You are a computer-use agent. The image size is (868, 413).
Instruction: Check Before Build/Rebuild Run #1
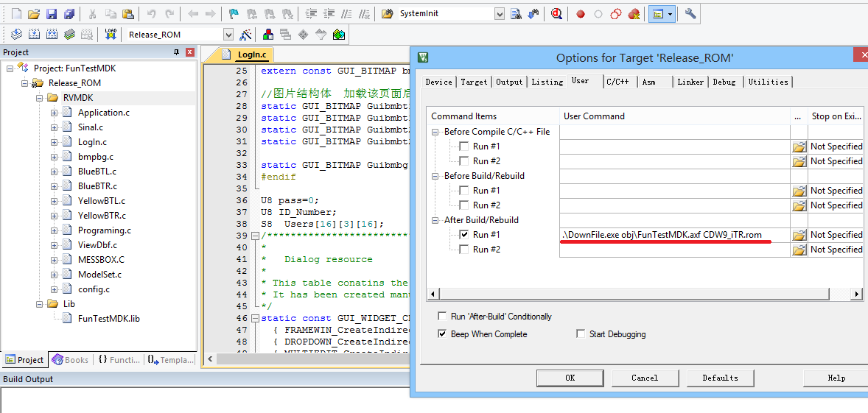(x=463, y=190)
